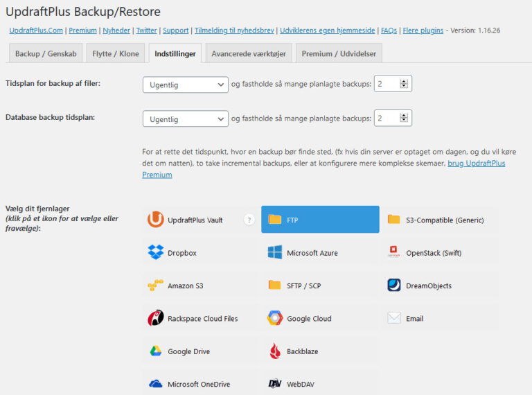Focus the database backups retain count field

(393, 118)
